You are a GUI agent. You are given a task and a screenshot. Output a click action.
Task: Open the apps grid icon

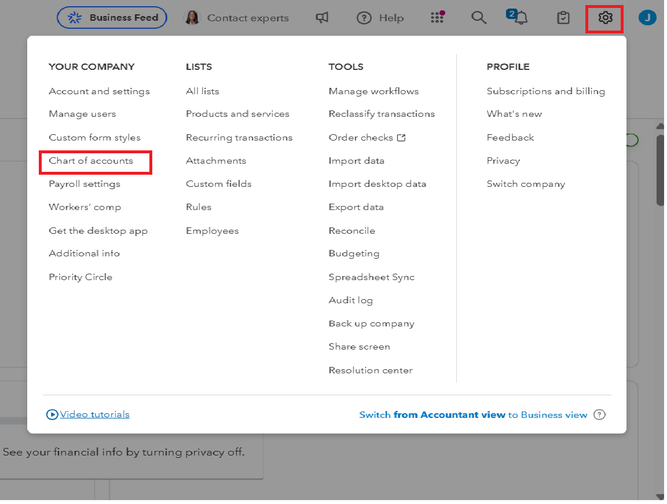click(x=437, y=18)
